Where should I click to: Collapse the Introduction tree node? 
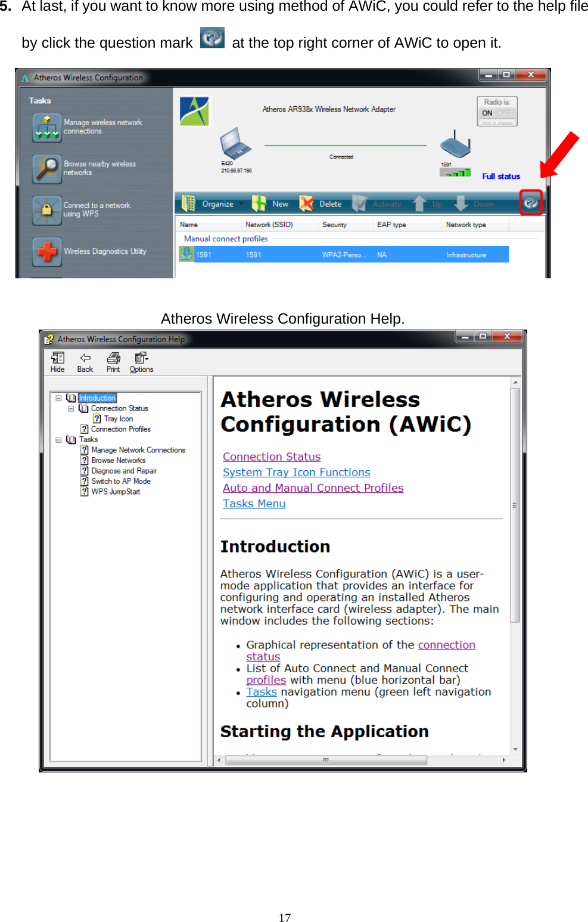coord(58,398)
